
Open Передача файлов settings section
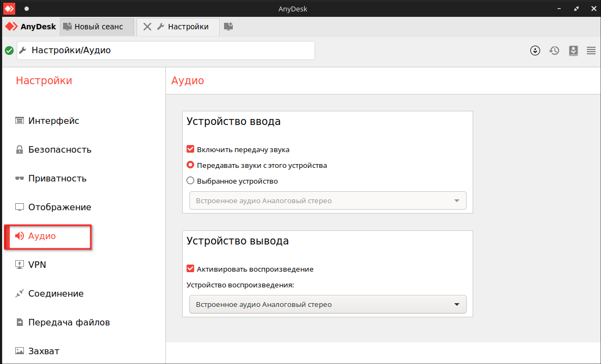click(69, 322)
